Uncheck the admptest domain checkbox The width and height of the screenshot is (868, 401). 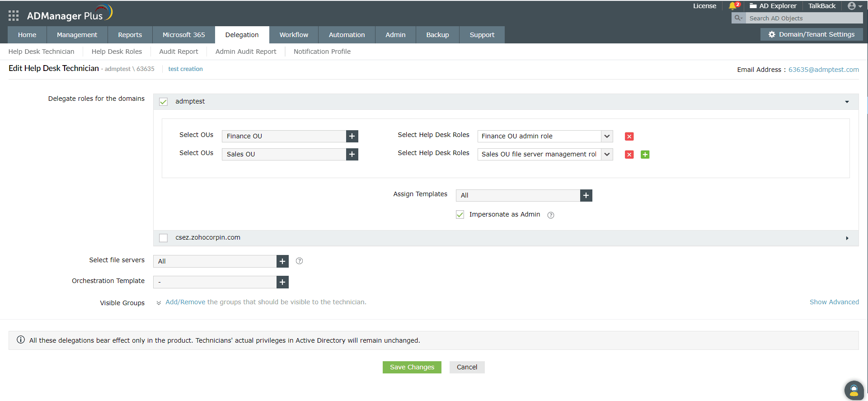(164, 102)
